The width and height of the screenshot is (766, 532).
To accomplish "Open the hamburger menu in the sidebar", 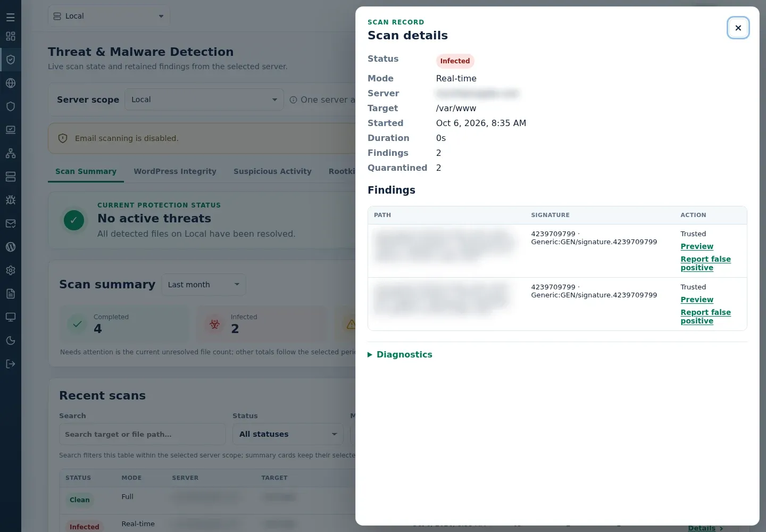I will (11, 17).
